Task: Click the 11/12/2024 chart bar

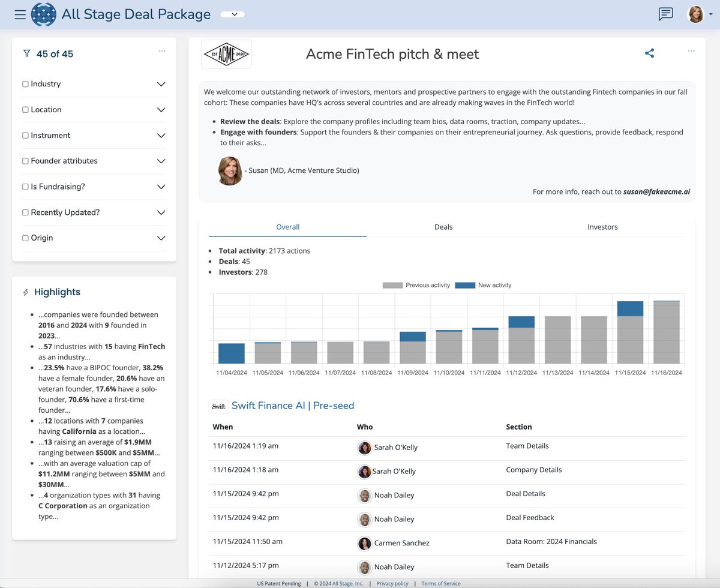Action: coord(521,340)
